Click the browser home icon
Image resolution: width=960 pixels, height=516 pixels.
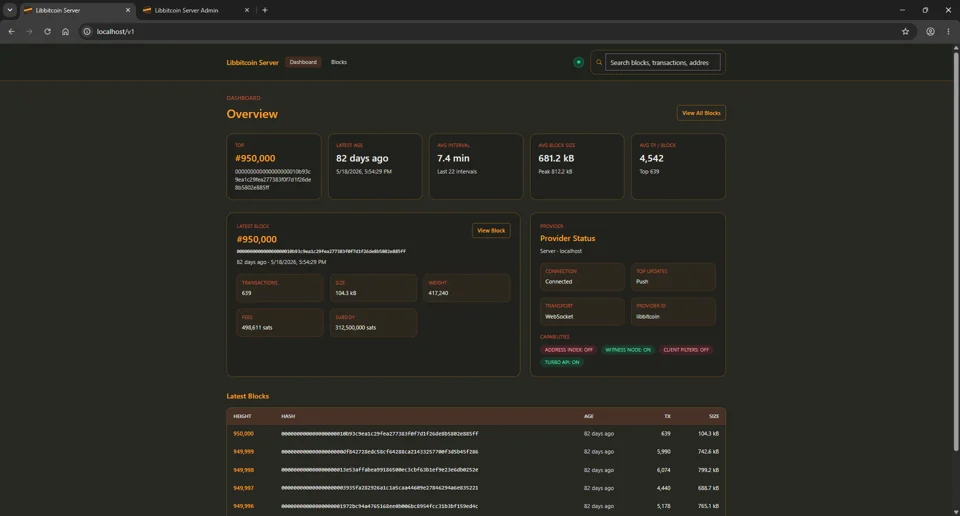[x=66, y=31]
